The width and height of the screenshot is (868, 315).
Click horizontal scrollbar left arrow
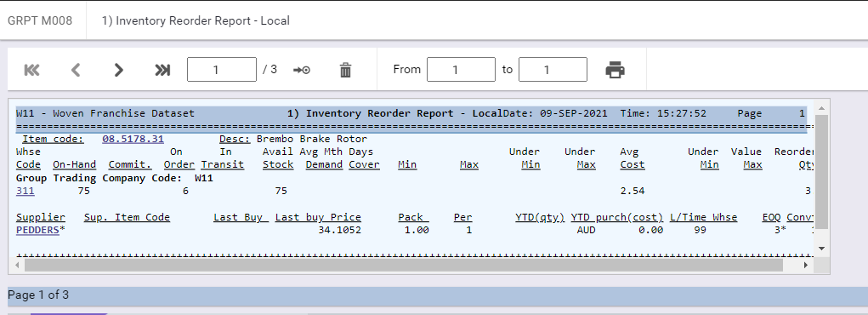[x=17, y=266]
